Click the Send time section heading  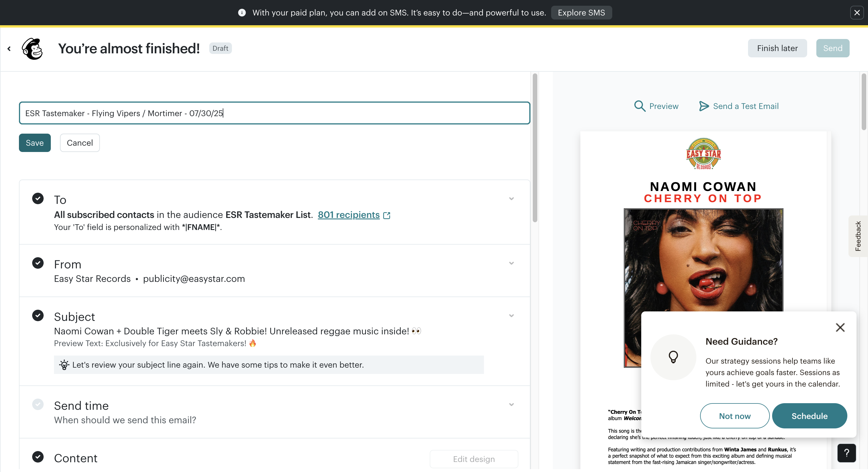[81, 406]
